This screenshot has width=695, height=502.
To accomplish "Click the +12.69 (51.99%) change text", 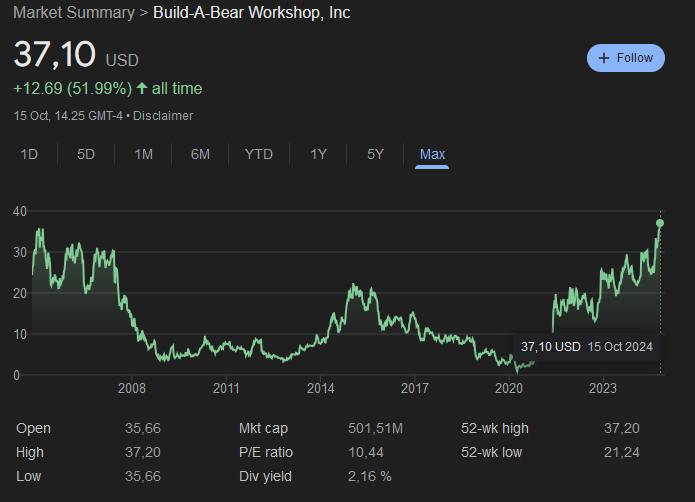I will (73, 89).
